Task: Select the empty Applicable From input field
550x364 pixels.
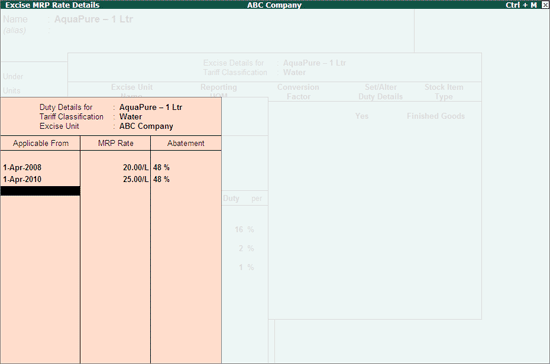Action: tap(40, 191)
